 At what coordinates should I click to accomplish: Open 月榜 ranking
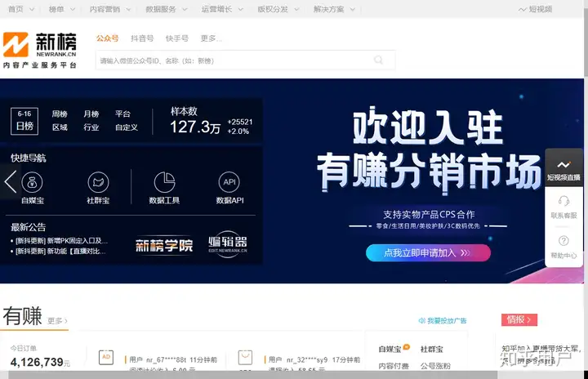(x=91, y=114)
